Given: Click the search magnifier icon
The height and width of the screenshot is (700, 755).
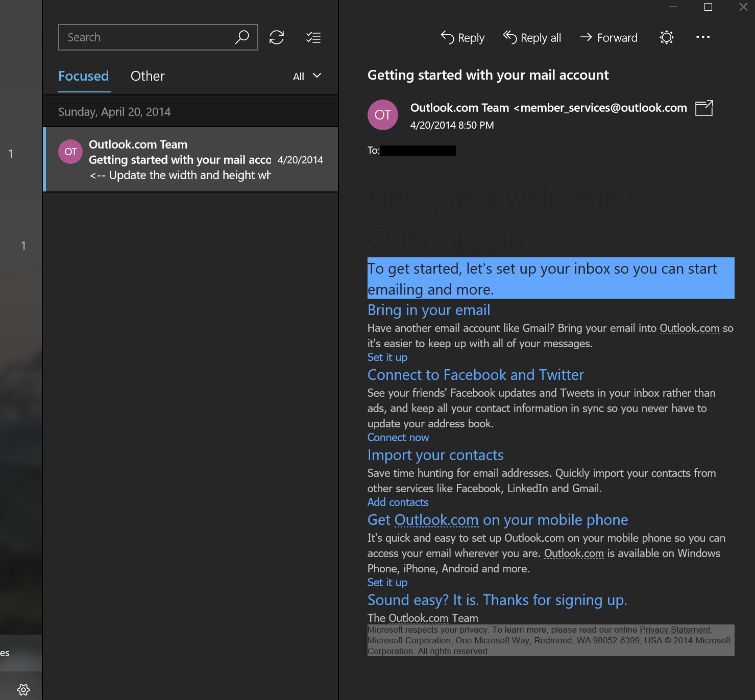Looking at the screenshot, I should click(x=242, y=37).
